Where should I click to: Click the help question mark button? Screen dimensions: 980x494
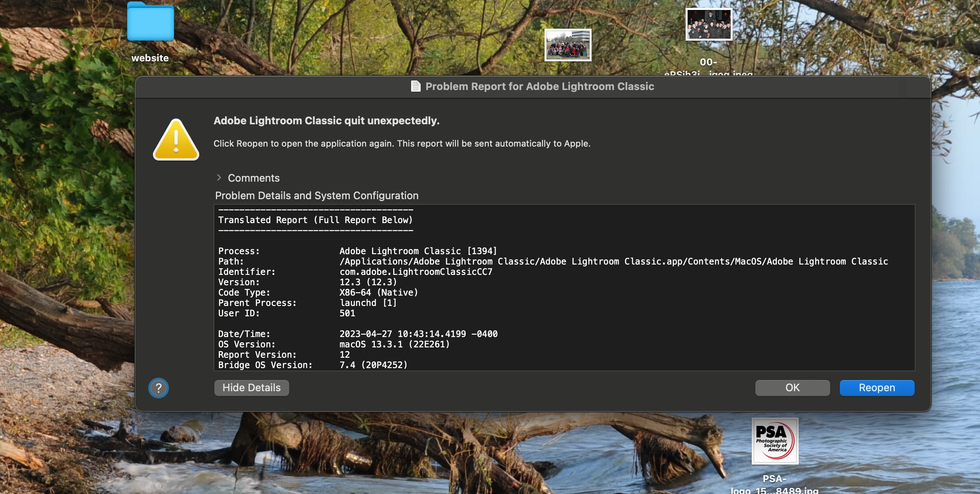pos(159,388)
